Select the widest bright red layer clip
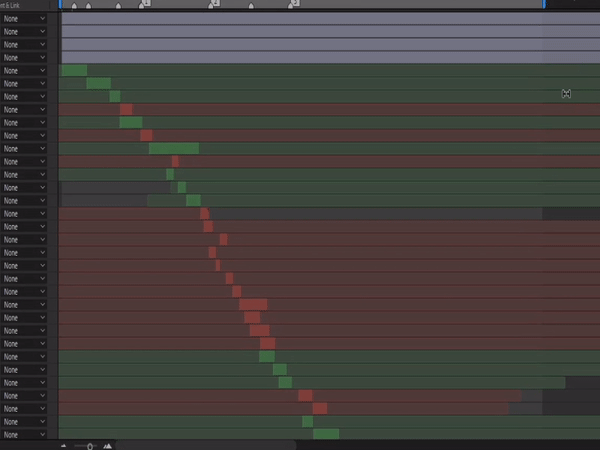 (x=253, y=305)
